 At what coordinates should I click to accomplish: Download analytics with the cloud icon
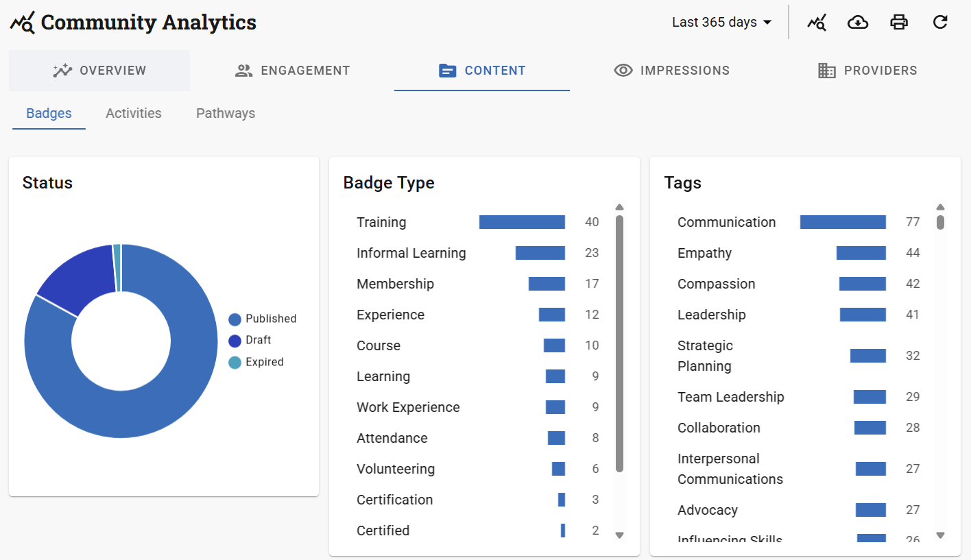[x=858, y=23]
